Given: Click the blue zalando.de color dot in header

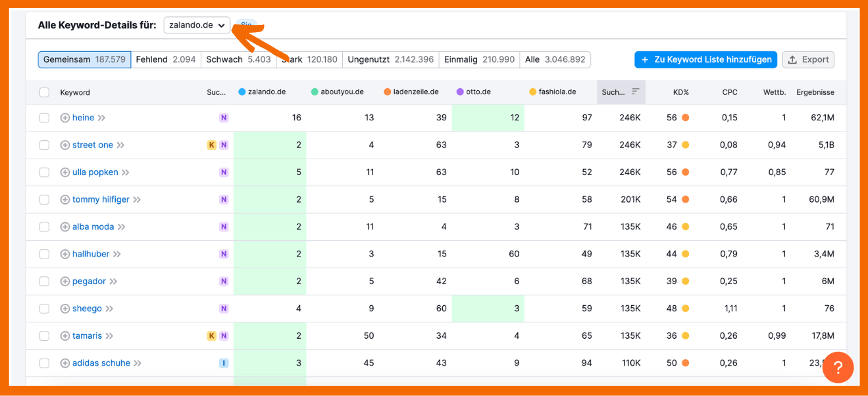Looking at the screenshot, I should pos(242,92).
